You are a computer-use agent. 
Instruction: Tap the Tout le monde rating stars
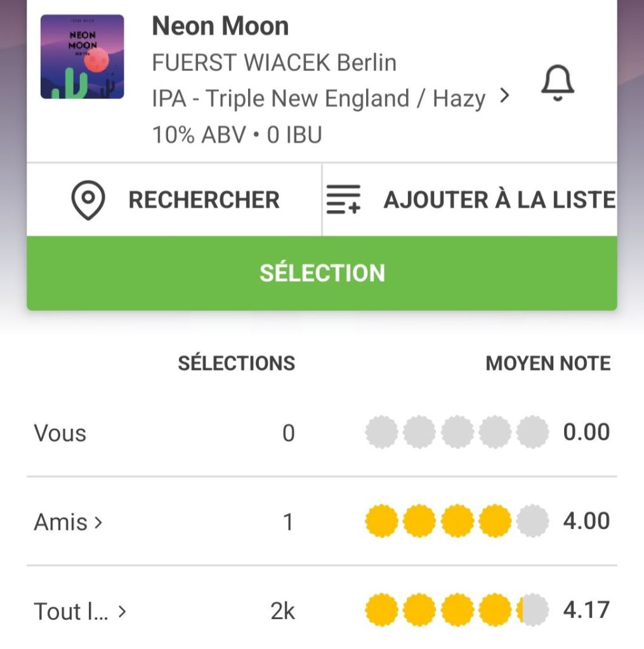click(x=457, y=610)
